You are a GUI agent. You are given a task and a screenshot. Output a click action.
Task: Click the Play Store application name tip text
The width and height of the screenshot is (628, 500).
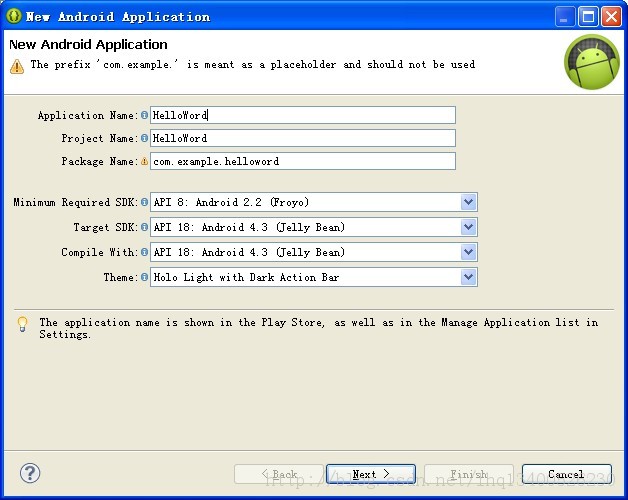(x=318, y=328)
